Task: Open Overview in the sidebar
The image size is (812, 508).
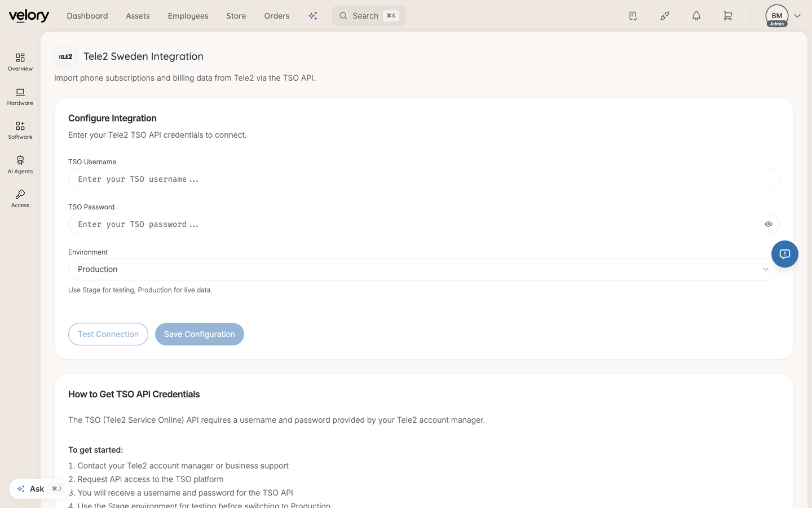Action: pyautogui.click(x=20, y=62)
